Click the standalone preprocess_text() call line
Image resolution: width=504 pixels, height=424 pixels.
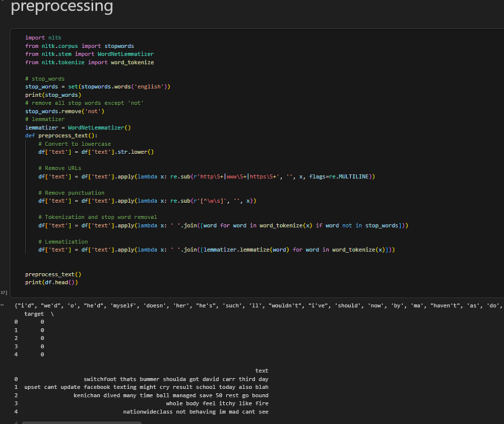pos(53,274)
